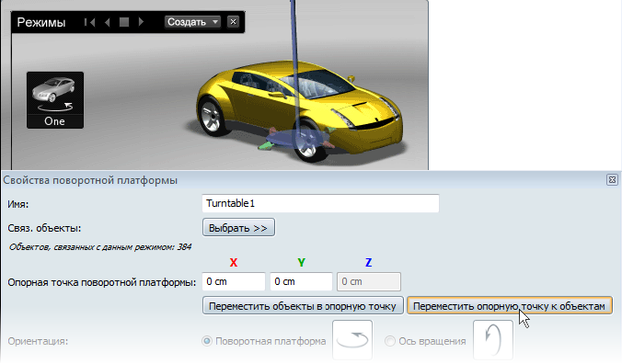Click Переместить опорную точку к объектам
Screen dimensions: 622x364
(510, 306)
